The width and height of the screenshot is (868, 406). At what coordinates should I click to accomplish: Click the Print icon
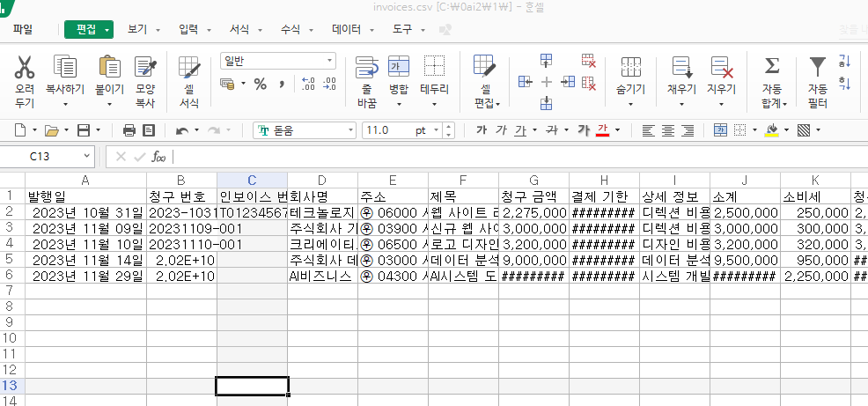point(129,130)
